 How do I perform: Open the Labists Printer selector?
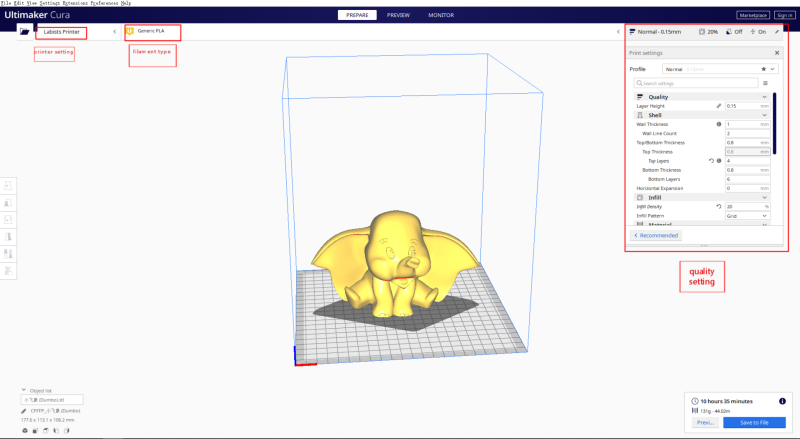[x=61, y=32]
